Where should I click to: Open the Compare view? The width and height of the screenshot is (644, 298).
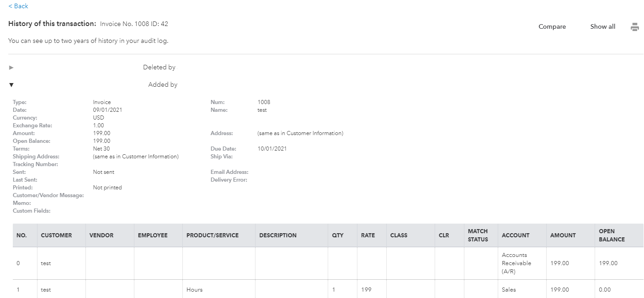click(x=552, y=26)
